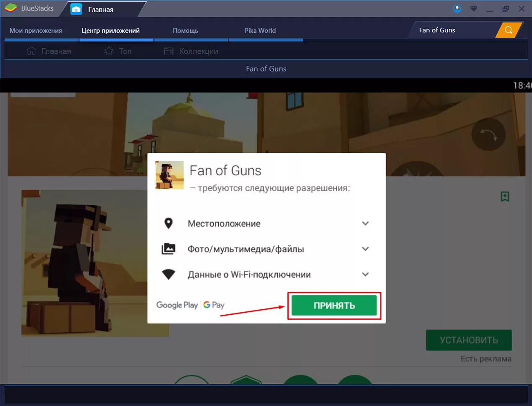Click the Google Play logo in dialog

click(177, 305)
